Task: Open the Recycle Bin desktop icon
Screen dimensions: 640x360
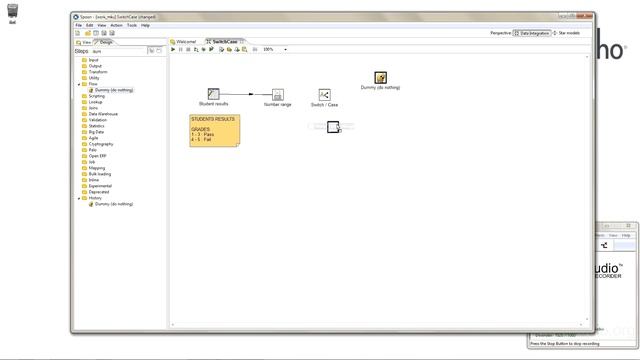Action: [13, 13]
